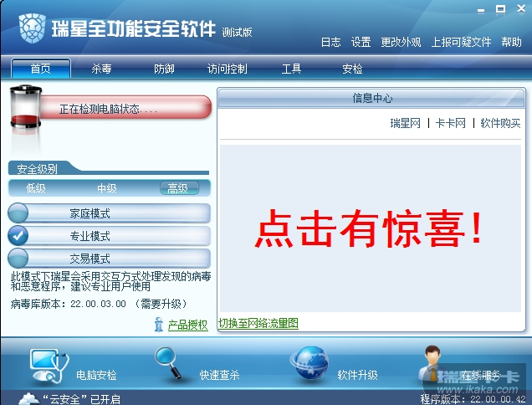This screenshot has width=532, height=405.
Task: Click the “云安全”已开启 status text
Action: click(82, 399)
